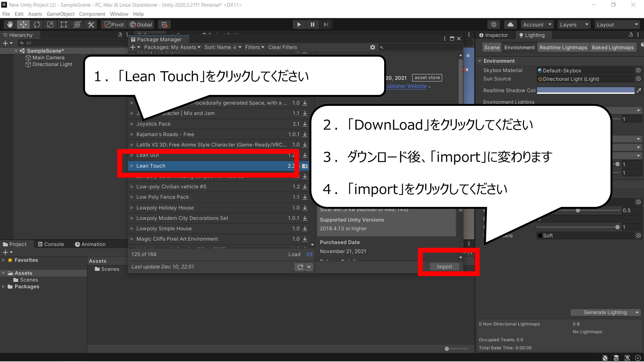Viewport: 644px width, 362px height.
Task: Select the combined Transform tool
Action: [x=77, y=24]
